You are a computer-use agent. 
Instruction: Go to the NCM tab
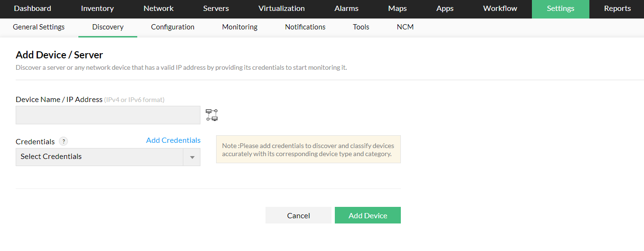405,27
